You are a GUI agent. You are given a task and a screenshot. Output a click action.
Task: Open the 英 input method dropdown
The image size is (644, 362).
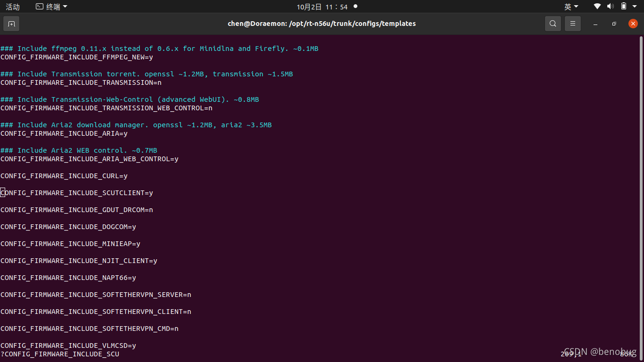pos(571,7)
